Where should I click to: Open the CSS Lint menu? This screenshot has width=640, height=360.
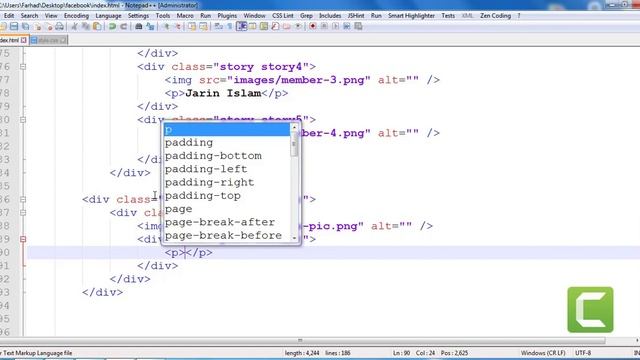282,16
